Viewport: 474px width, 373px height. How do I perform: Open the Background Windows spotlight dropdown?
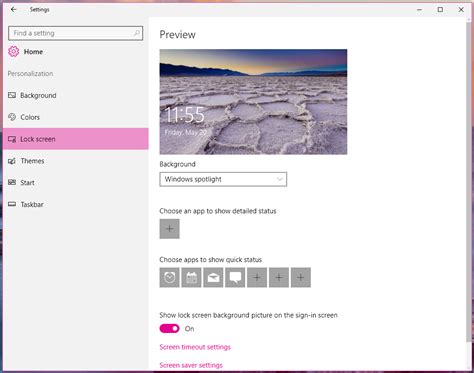point(223,179)
